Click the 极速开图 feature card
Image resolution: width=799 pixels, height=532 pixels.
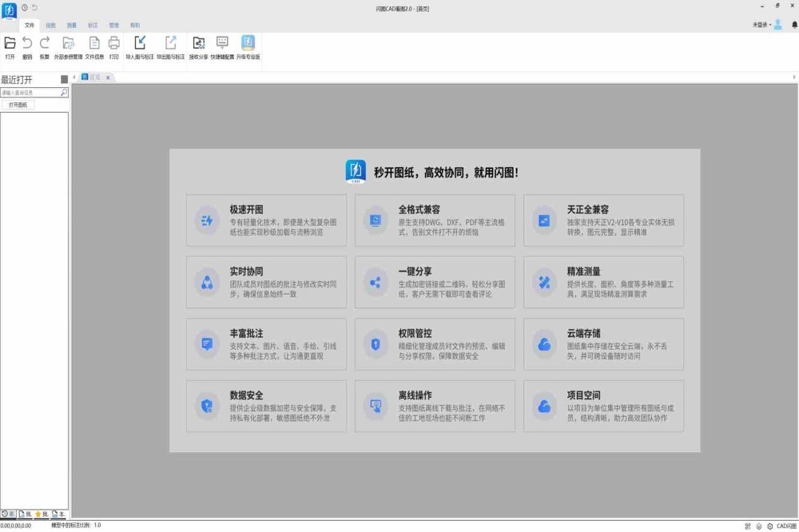point(266,220)
